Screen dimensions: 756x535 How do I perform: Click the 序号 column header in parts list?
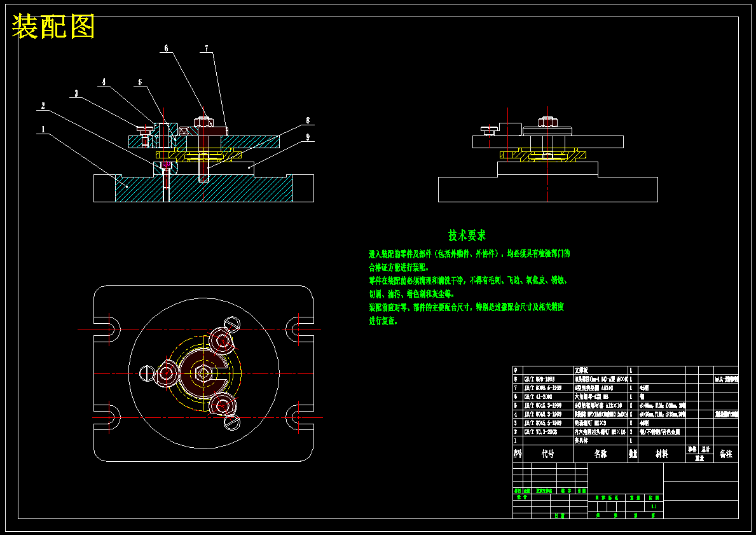518,454
